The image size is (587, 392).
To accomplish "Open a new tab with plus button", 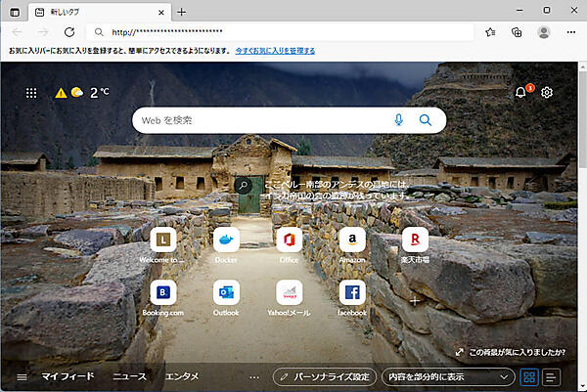I will pos(182,12).
